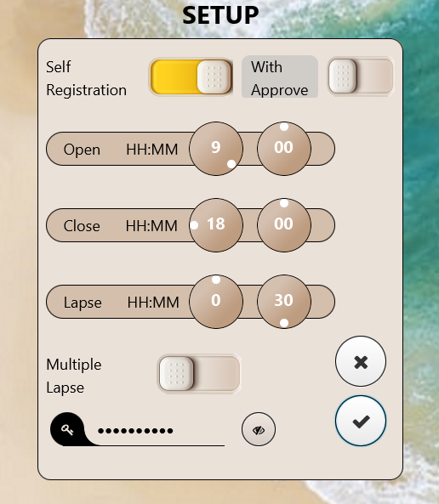Click the Lapse hour dial showing 0
439x504 pixels.
tap(216, 302)
